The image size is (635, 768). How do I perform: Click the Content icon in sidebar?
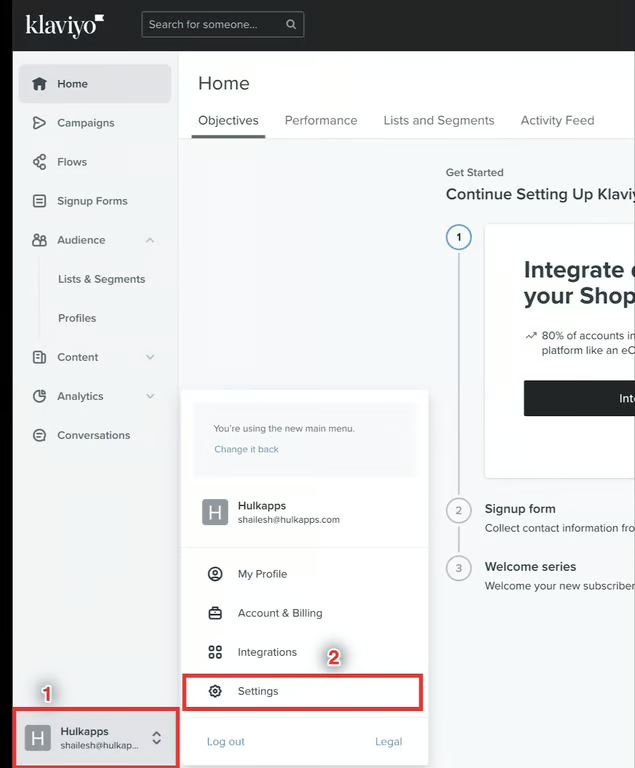click(39, 357)
